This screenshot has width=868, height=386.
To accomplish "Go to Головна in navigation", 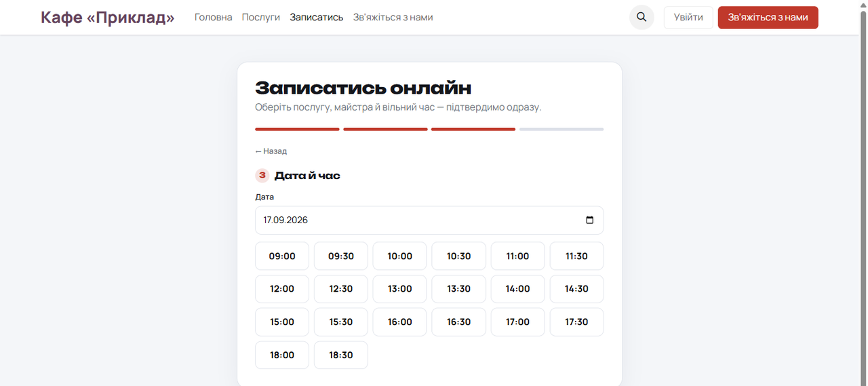I will pyautogui.click(x=213, y=17).
